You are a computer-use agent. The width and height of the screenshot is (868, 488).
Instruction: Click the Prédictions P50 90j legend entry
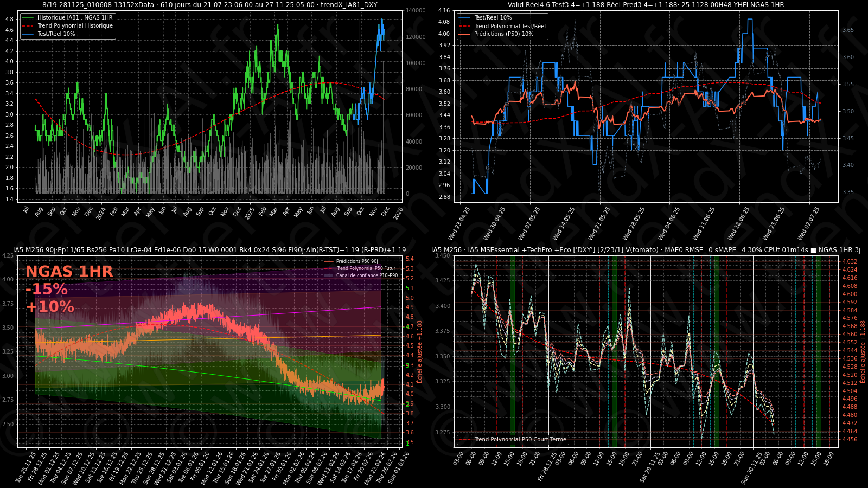click(x=356, y=261)
